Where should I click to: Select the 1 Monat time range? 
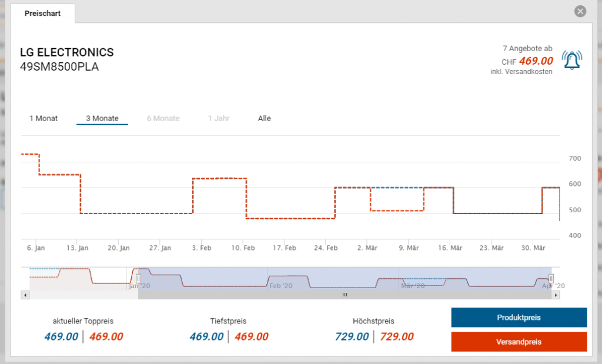point(44,118)
